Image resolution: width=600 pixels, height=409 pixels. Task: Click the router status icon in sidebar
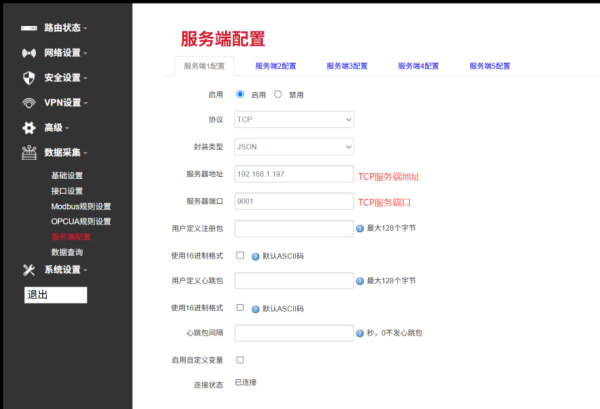coord(29,28)
